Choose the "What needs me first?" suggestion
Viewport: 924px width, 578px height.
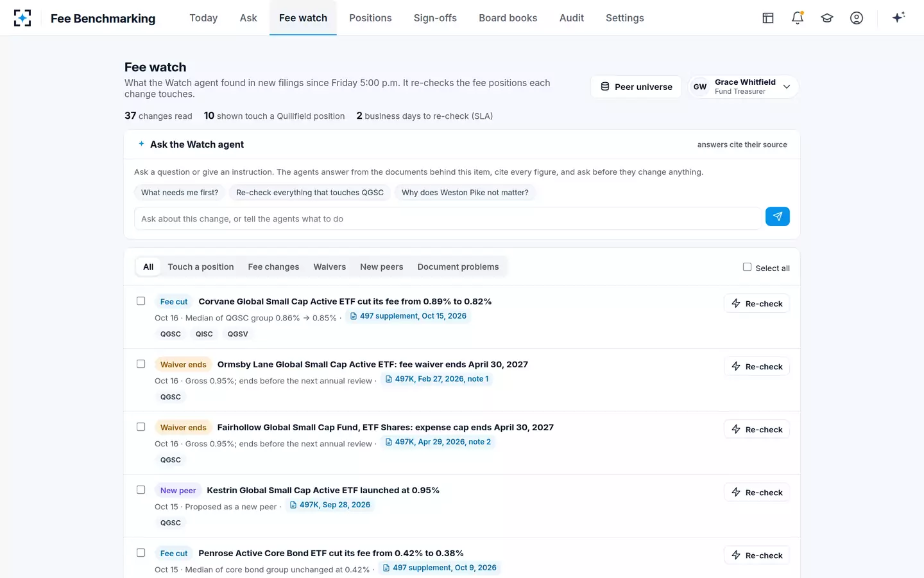coord(180,193)
